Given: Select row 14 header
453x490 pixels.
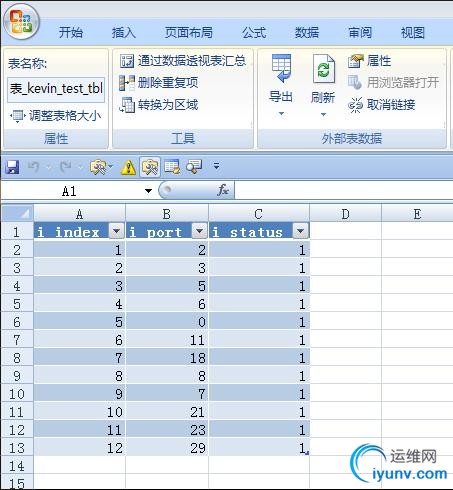Looking at the screenshot, I should click(17, 466).
